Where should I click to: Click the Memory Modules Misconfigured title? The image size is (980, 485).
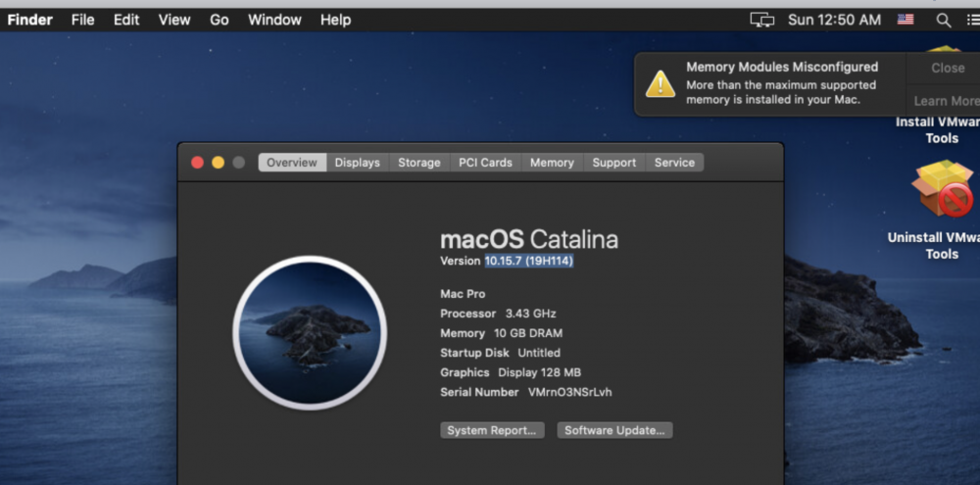coord(782,67)
